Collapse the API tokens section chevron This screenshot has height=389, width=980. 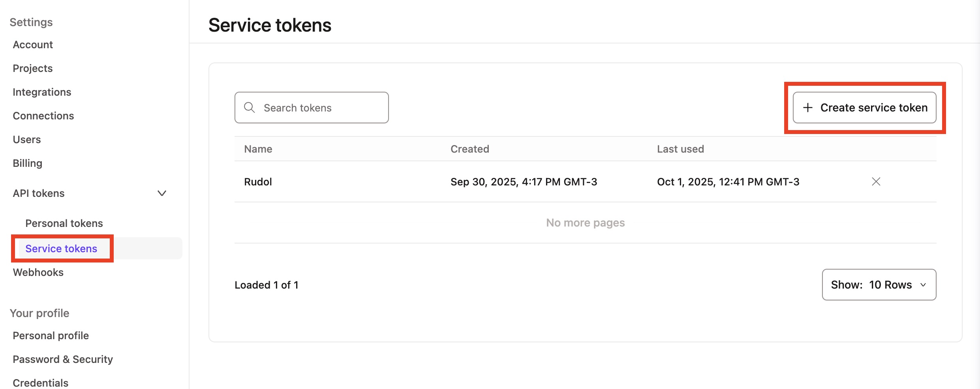tap(162, 193)
